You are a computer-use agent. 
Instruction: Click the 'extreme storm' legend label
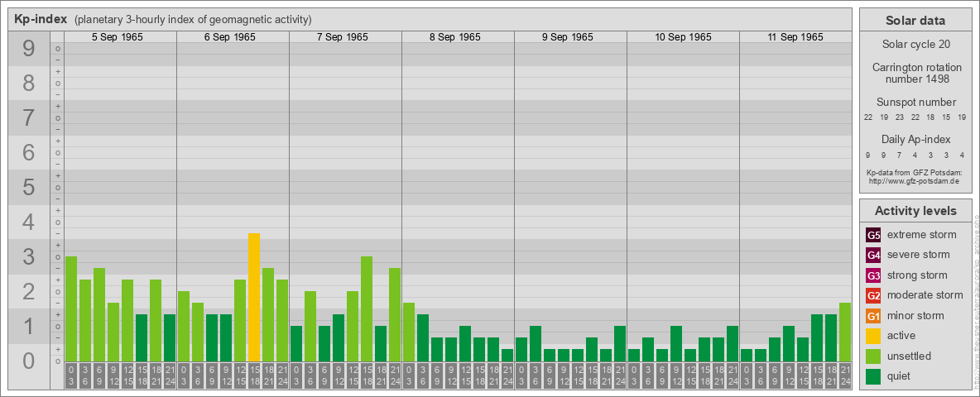pos(922,236)
